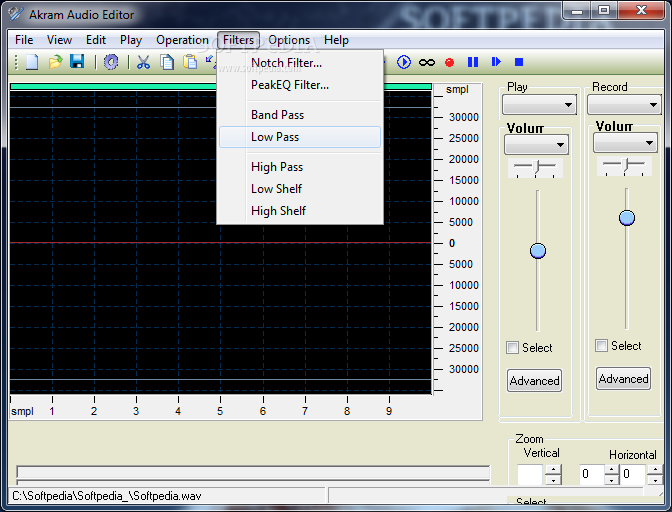
Task: Click the horizontal waveform scrollbar
Action: tap(253, 473)
